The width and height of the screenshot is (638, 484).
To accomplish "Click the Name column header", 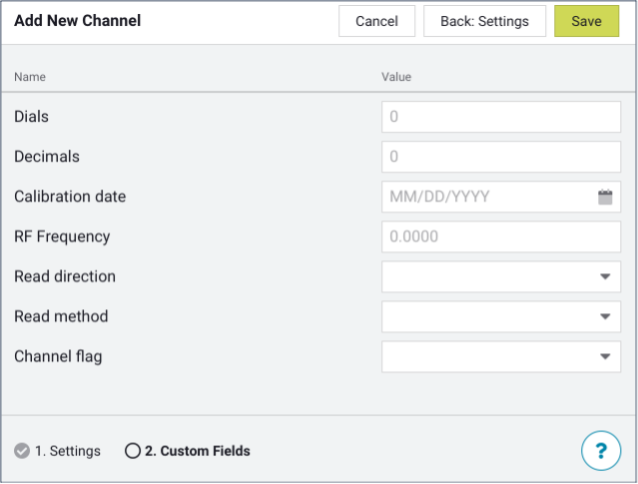I will pos(30,77).
